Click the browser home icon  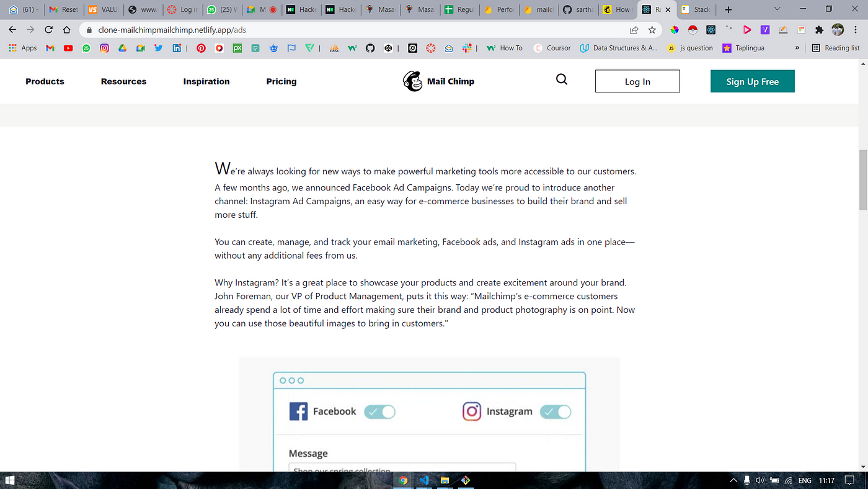[66, 30]
